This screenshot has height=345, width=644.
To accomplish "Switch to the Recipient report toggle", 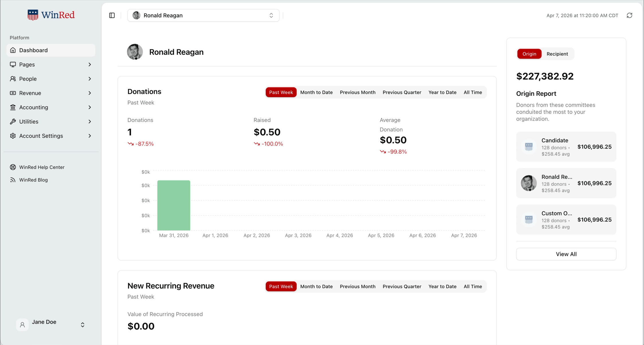I will pos(557,54).
